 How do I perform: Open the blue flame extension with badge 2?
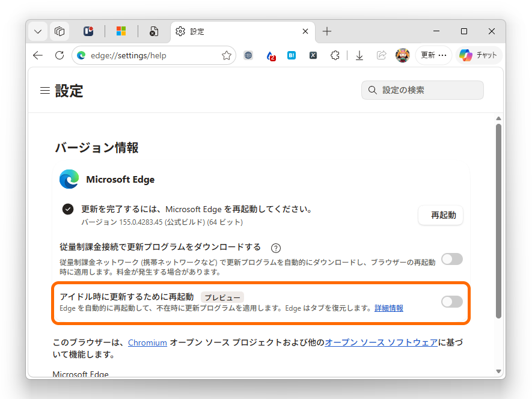[271, 56]
